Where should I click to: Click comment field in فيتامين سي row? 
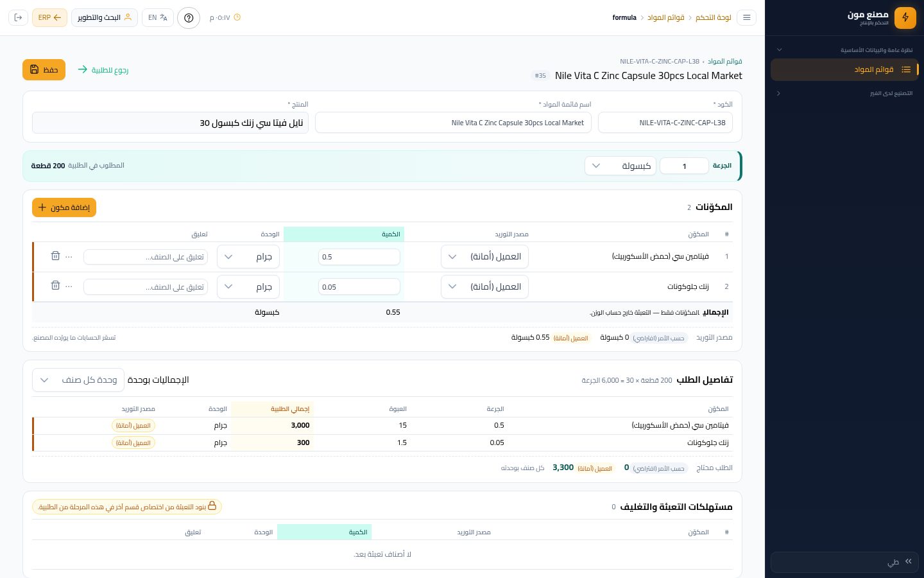pyautogui.click(x=146, y=257)
